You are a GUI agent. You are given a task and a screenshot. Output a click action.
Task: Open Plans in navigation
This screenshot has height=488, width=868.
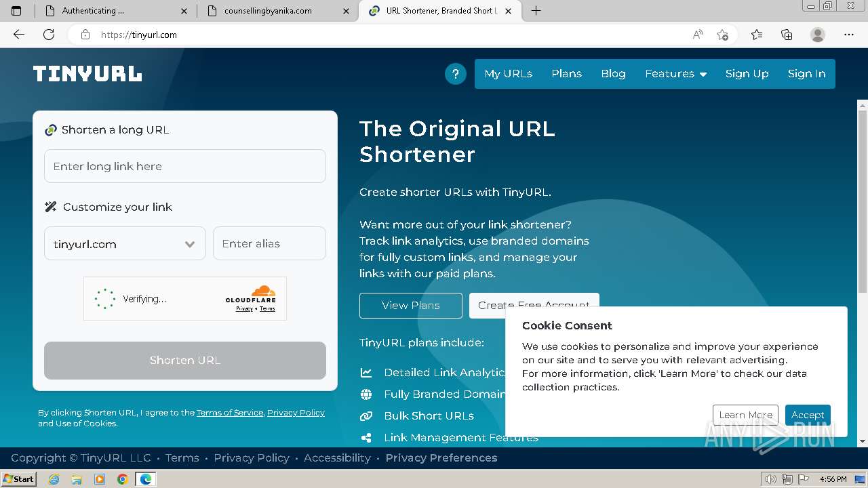click(x=566, y=74)
